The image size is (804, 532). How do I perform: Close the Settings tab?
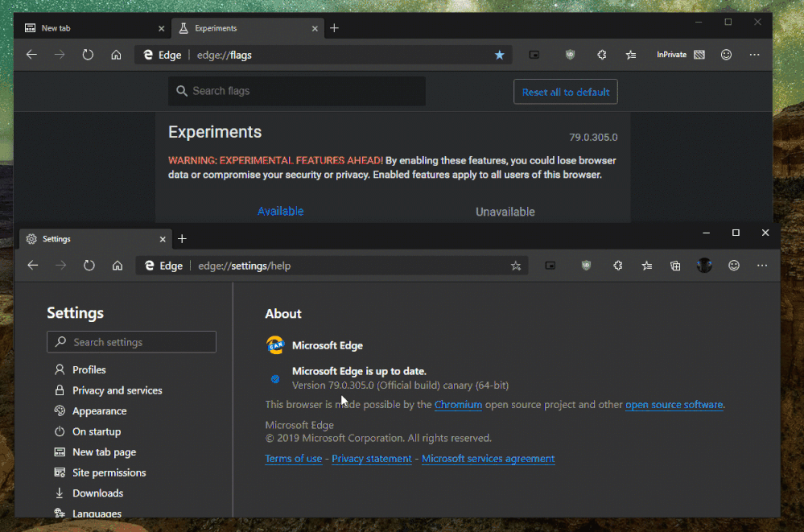pyautogui.click(x=163, y=240)
